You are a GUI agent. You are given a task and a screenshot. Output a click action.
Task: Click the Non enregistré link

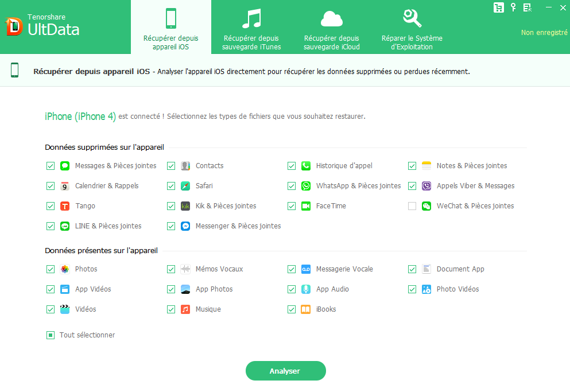544,33
